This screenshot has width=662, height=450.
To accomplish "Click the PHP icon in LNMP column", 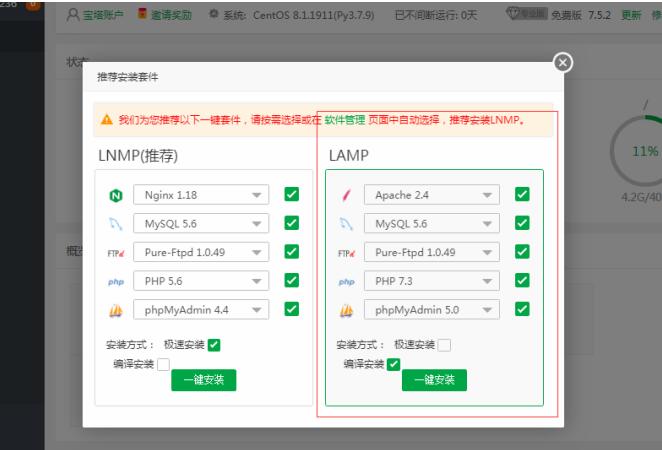I will [x=115, y=282].
